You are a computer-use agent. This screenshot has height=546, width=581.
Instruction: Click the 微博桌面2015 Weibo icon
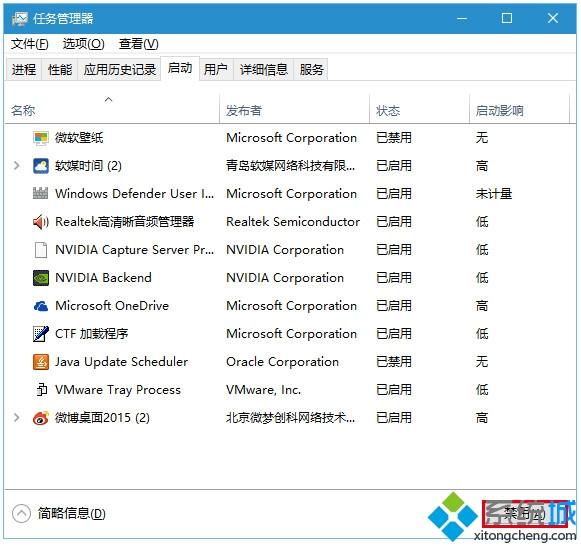point(41,418)
